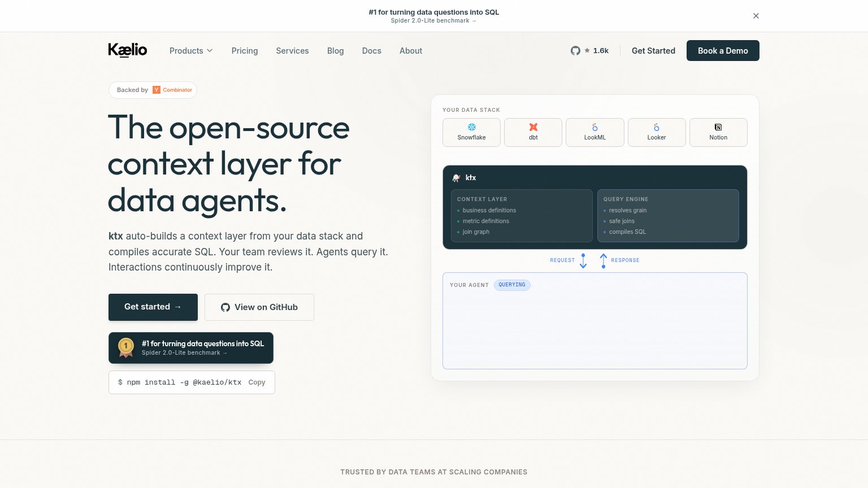Click the Request down arrow
Viewport: 868px width, 488px height.
pyautogui.click(x=583, y=261)
